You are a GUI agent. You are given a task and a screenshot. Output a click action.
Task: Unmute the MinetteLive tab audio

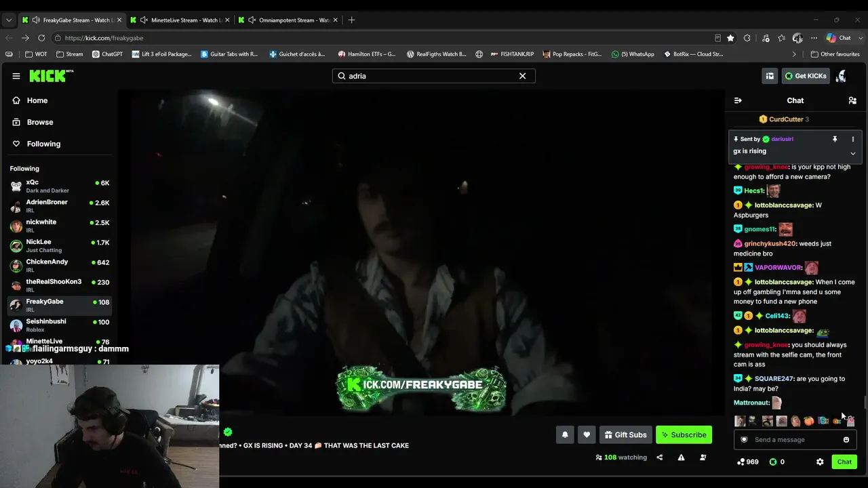tap(144, 20)
